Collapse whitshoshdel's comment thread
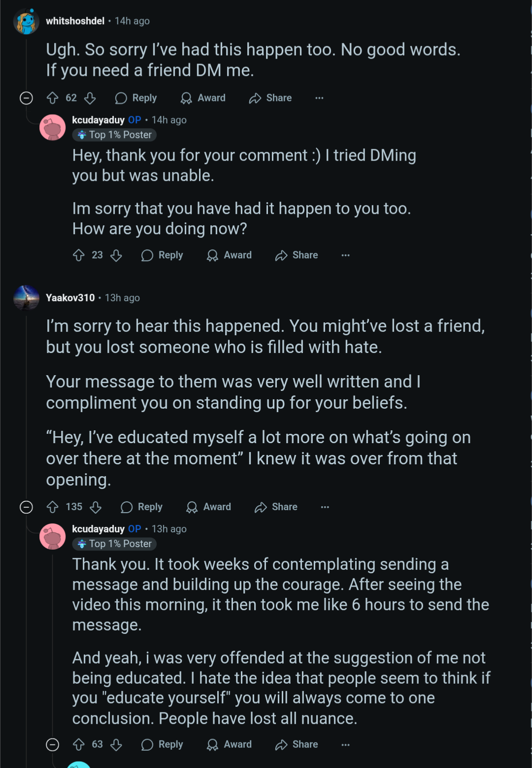The image size is (532, 768). [26, 98]
